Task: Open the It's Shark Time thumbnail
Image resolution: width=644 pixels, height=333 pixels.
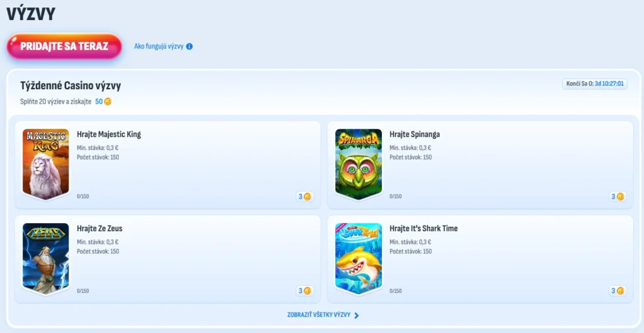Action: pyautogui.click(x=358, y=258)
